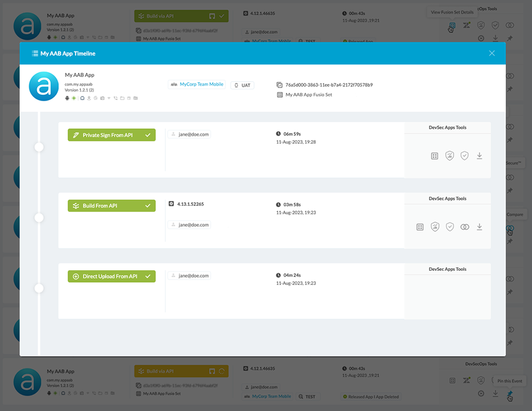Viewport: 532px width, 411px height.
Task: Open Fusion Set details in Build From API row
Action: (420, 227)
